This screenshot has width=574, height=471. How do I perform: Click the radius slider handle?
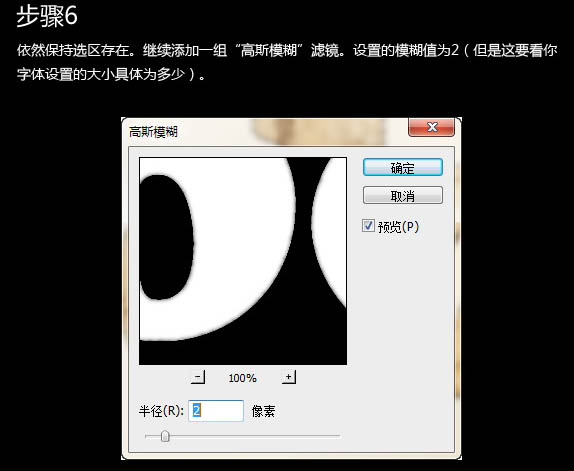[165, 436]
